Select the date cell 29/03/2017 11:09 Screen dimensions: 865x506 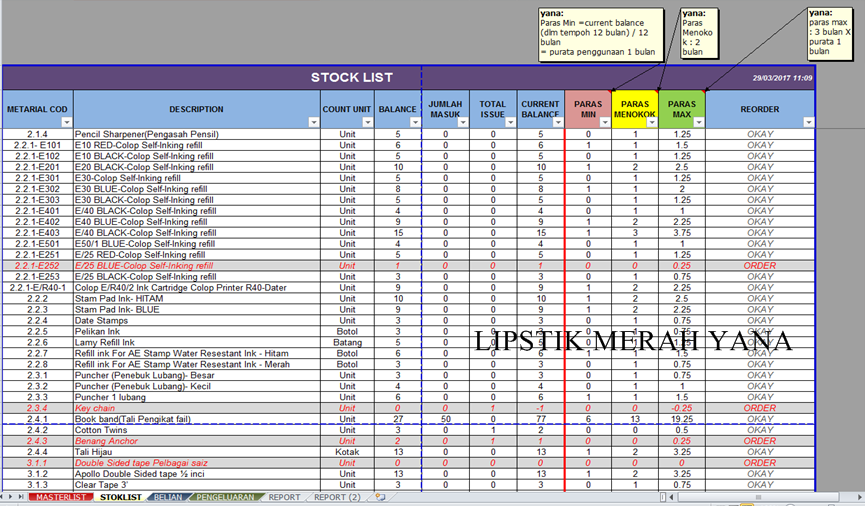tap(782, 78)
